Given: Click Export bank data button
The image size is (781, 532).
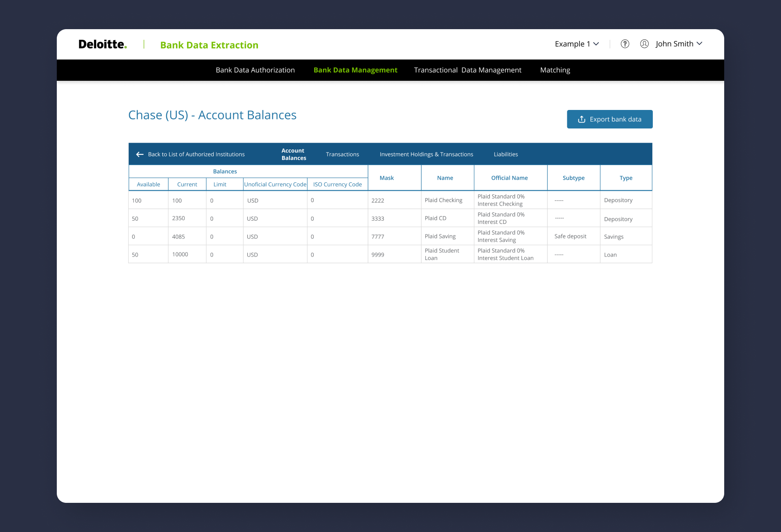Looking at the screenshot, I should 610,119.
